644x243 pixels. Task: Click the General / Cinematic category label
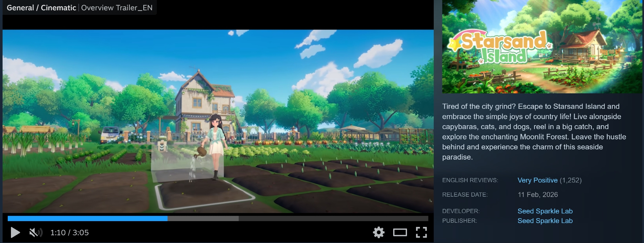41,8
